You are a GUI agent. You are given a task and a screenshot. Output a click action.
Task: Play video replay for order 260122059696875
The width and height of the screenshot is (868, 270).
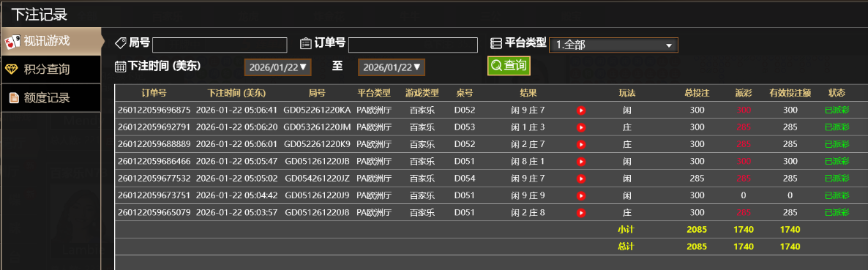pyautogui.click(x=580, y=110)
